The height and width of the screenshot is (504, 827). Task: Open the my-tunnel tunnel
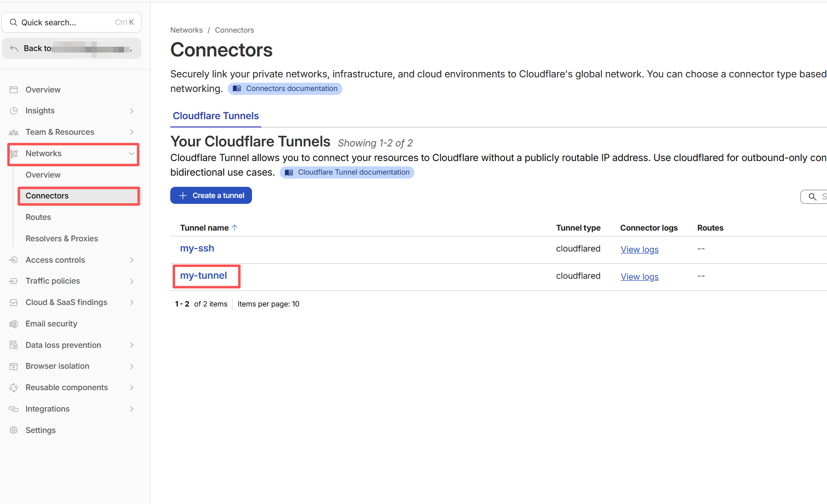pyautogui.click(x=203, y=275)
